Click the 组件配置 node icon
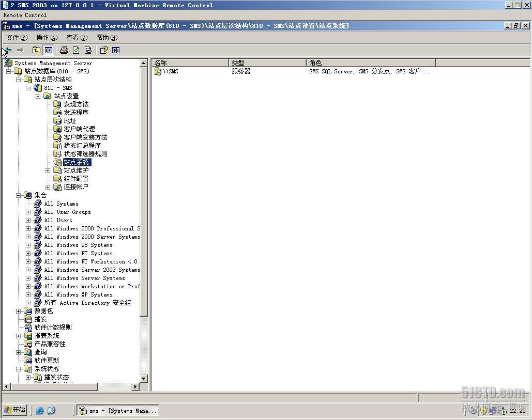Screen dimensions: 532x420 pos(57,179)
